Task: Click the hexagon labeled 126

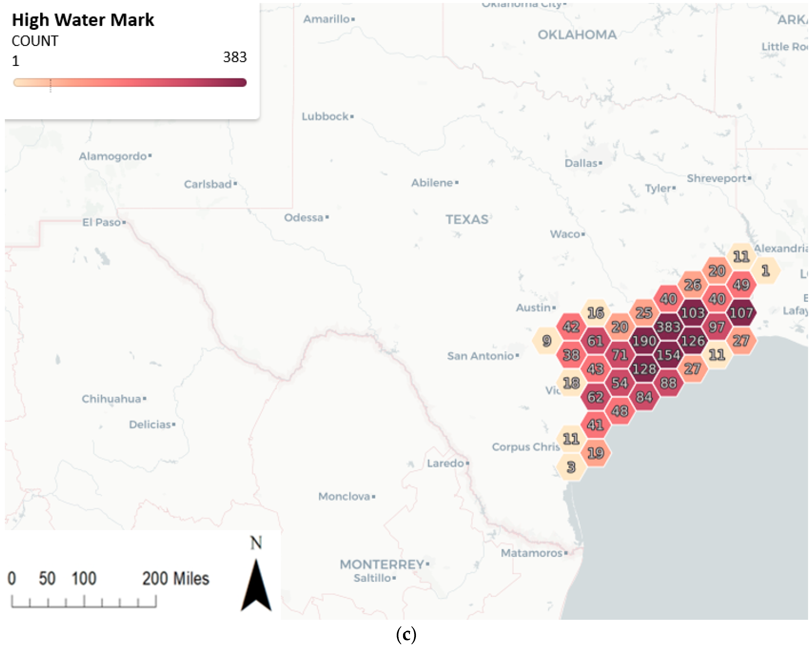Action: (x=693, y=341)
